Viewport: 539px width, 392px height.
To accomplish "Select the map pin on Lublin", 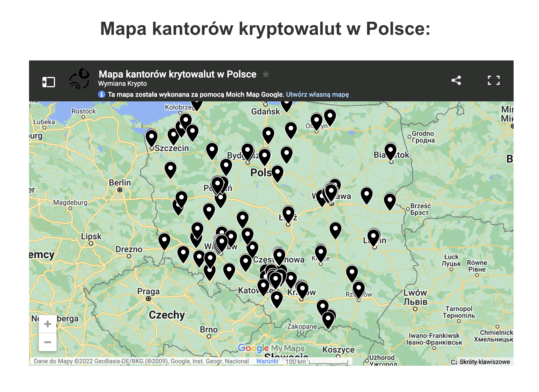I will tap(373, 236).
